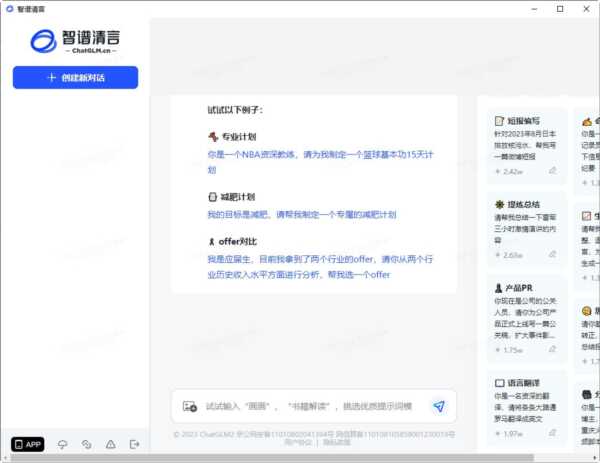This screenshot has width=600, height=463.
Task: Click the 创建新对话 button
Action: (75, 77)
